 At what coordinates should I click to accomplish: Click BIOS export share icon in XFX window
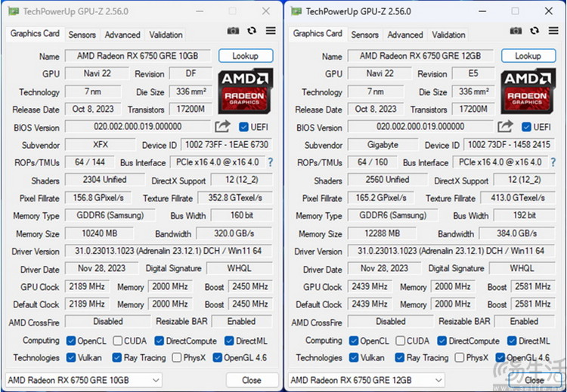point(222,126)
